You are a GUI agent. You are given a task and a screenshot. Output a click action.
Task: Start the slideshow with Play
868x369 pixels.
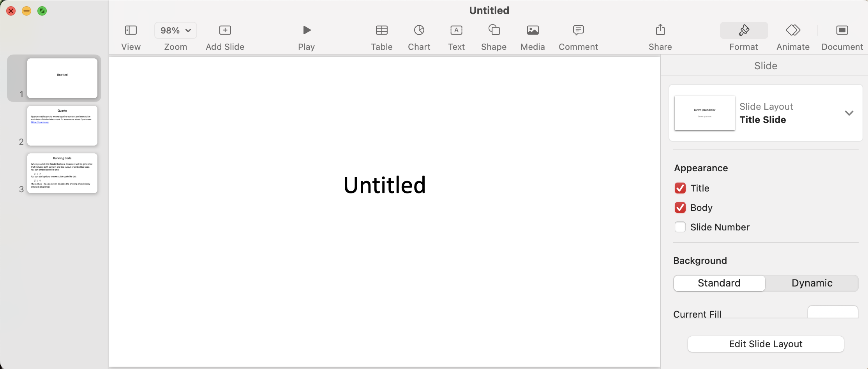click(307, 30)
